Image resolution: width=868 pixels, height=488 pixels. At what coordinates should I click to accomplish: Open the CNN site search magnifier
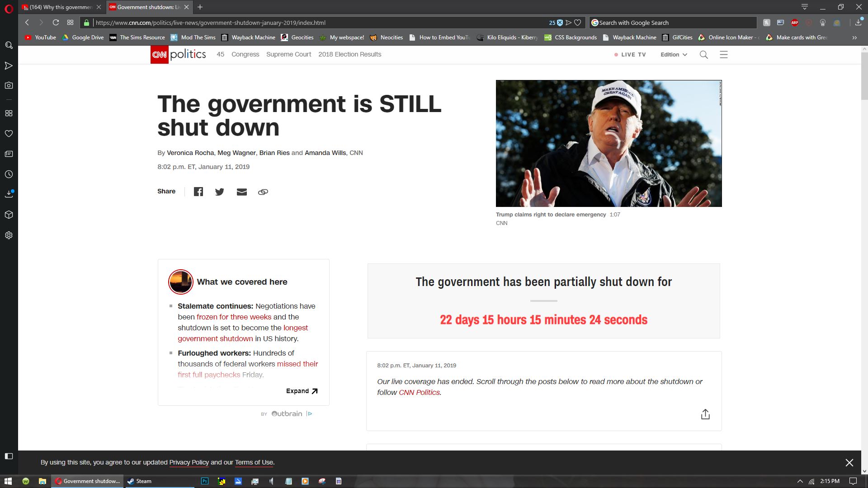(704, 55)
